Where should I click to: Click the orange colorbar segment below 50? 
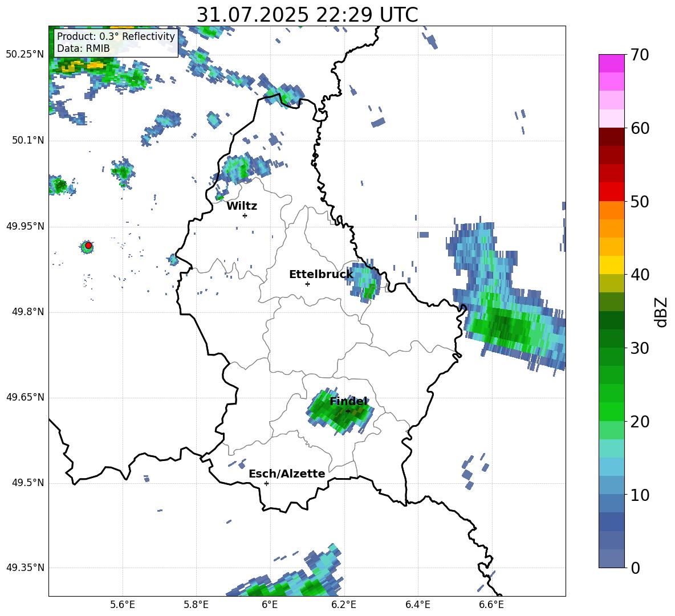coord(611,210)
